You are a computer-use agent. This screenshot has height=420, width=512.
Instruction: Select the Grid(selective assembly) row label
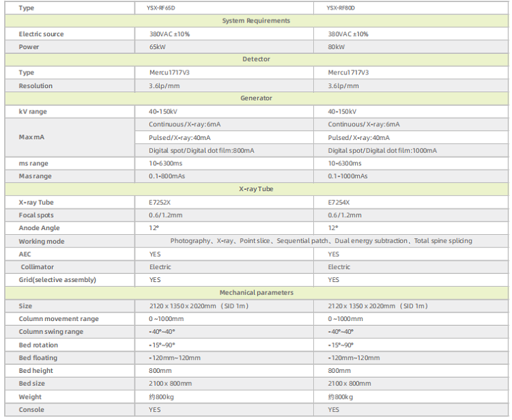point(57,280)
